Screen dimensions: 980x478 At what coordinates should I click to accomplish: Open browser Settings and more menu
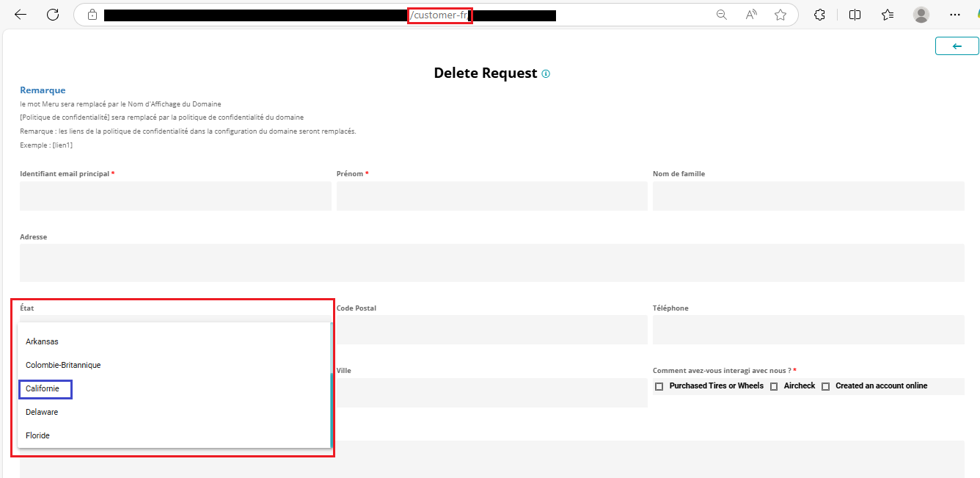(x=955, y=15)
